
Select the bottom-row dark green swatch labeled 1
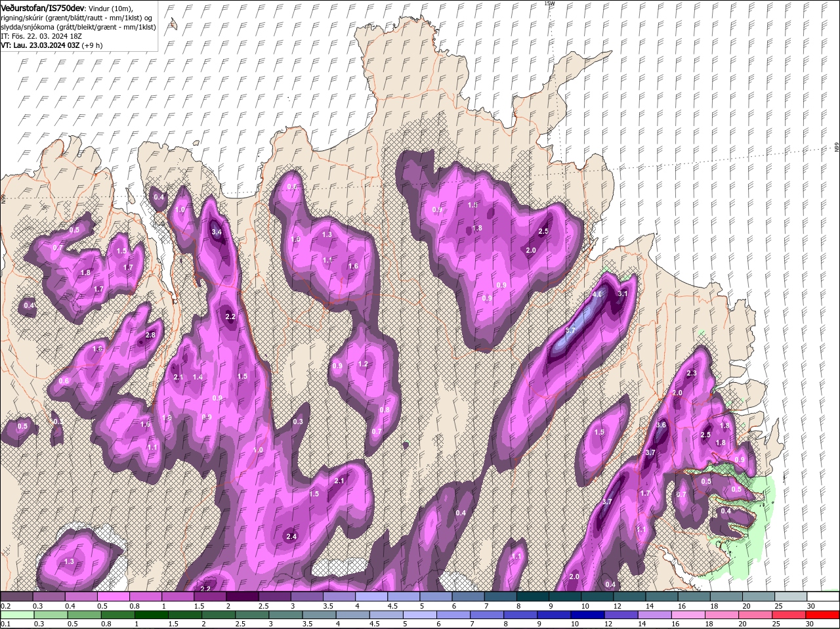(x=151, y=615)
